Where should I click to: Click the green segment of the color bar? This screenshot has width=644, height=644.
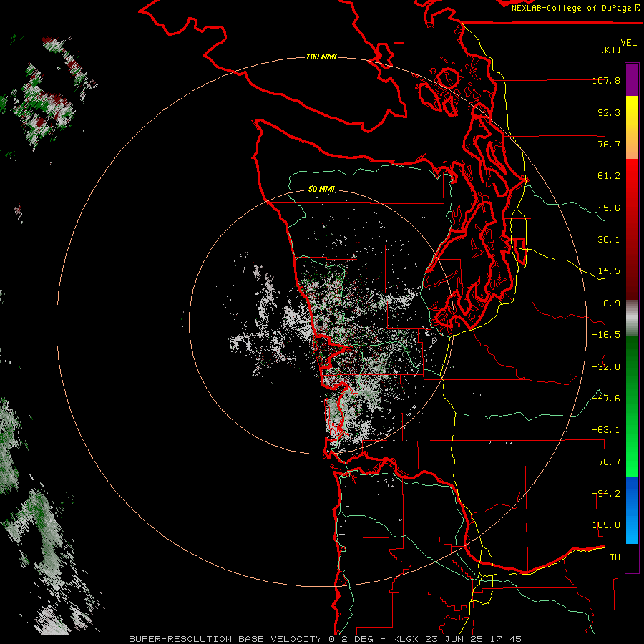tap(632, 406)
